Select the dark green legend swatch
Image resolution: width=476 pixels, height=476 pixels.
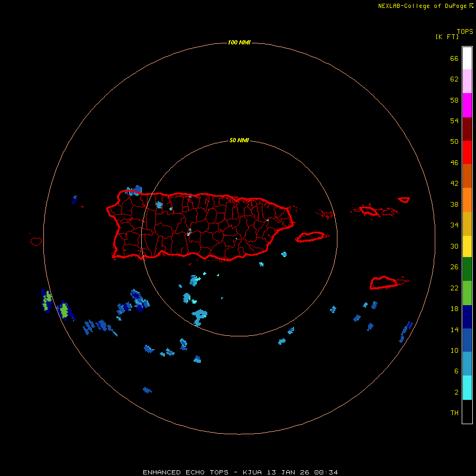[x=467, y=269]
